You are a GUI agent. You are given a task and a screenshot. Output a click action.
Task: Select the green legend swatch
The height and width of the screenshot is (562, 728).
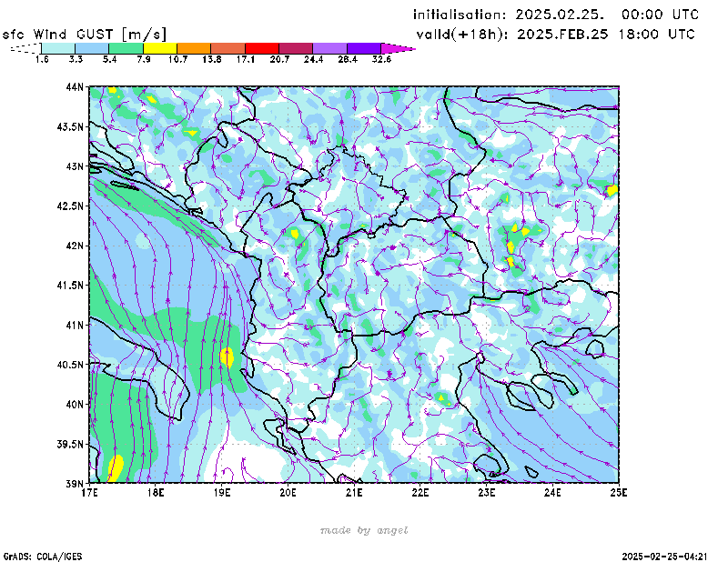126,48
